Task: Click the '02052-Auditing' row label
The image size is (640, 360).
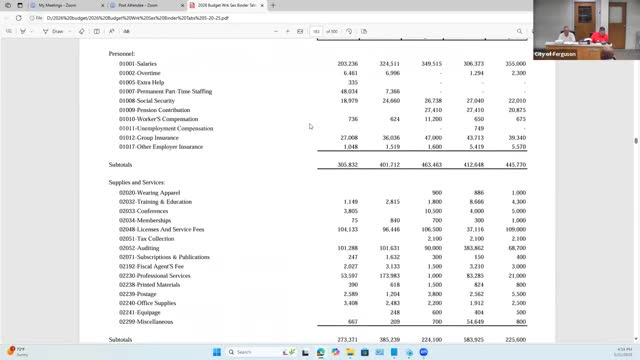Action: coord(139,248)
